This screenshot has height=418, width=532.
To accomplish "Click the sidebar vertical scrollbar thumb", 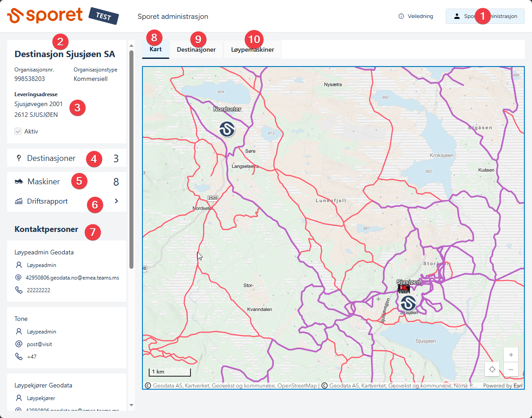I will click(x=131, y=157).
